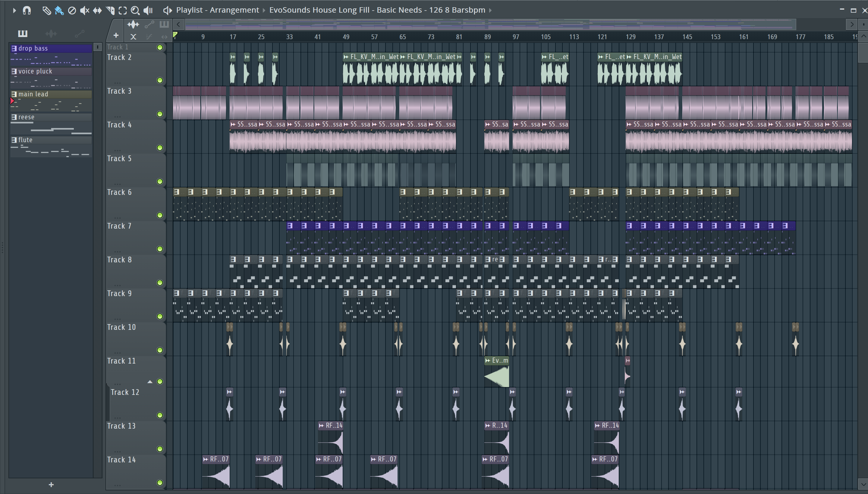Open the first RF..07 clip menu icon on Track 14
Image resolution: width=868 pixels, height=494 pixels.
[206, 459]
